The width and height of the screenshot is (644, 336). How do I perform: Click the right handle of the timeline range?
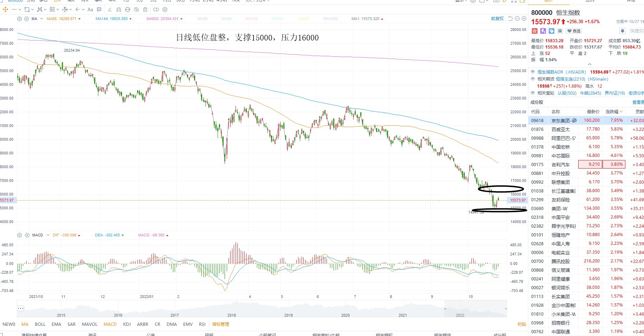tap(505, 309)
